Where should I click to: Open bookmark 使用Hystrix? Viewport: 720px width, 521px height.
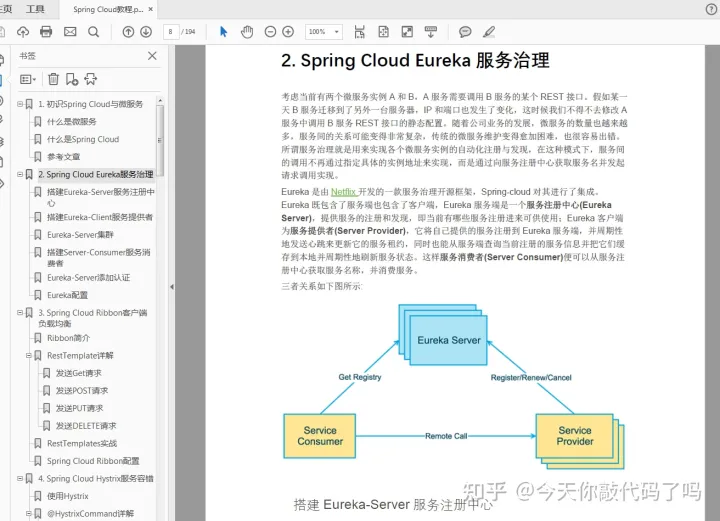click(x=68, y=496)
